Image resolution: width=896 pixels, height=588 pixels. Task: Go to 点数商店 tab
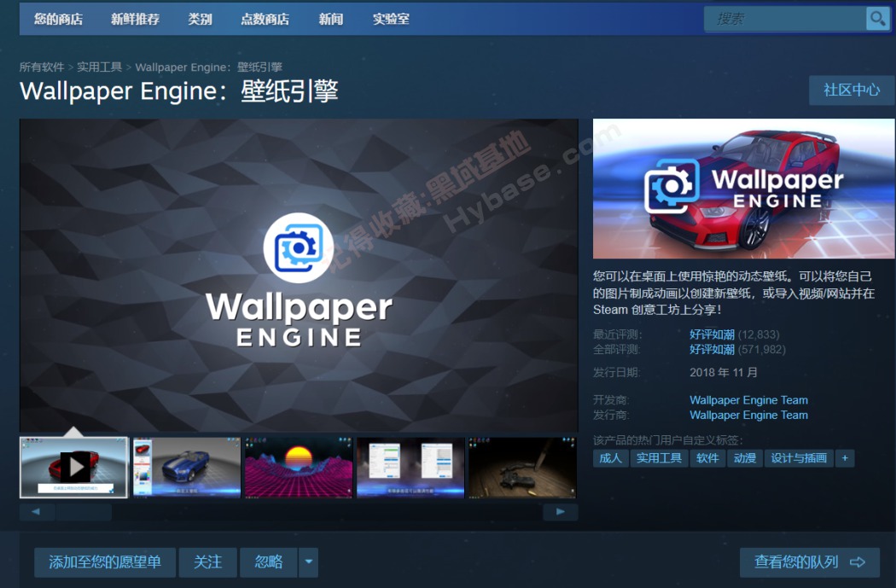click(265, 19)
